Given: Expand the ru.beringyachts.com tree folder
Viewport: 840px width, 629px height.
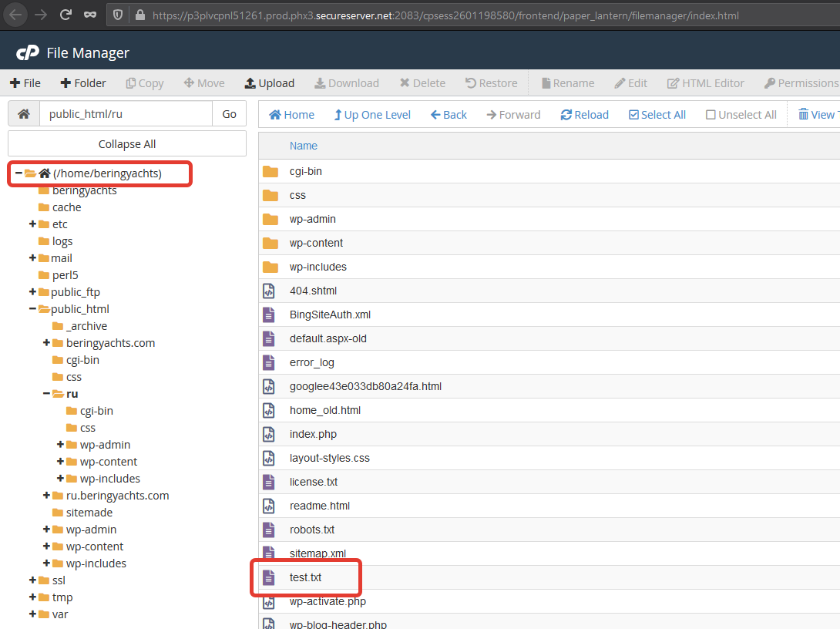Looking at the screenshot, I should click(47, 496).
